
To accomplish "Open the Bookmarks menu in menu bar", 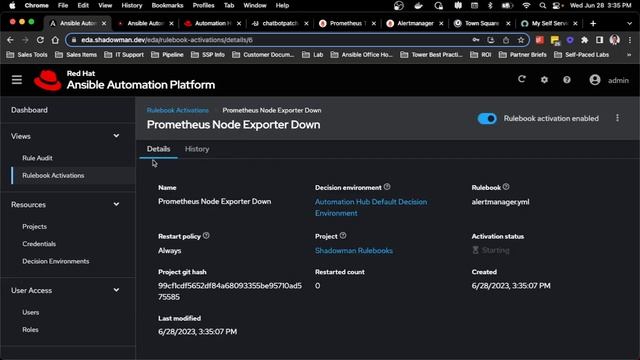I will click(x=167, y=5).
